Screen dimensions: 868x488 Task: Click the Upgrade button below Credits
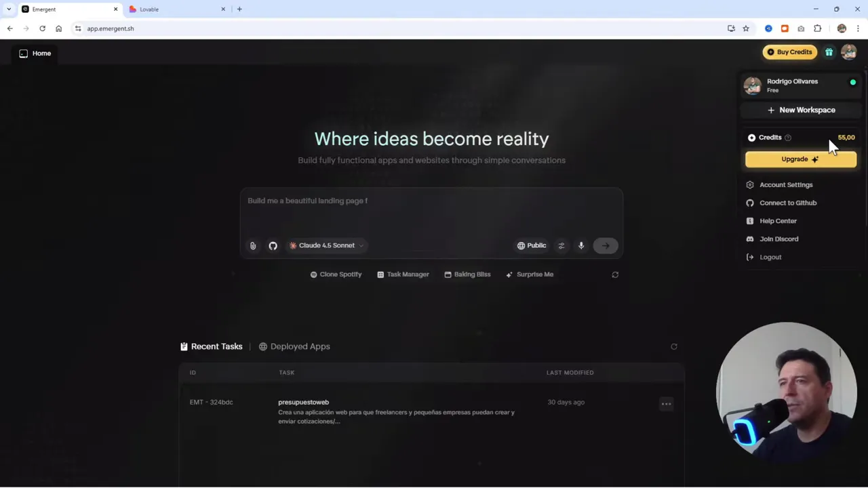click(800, 159)
